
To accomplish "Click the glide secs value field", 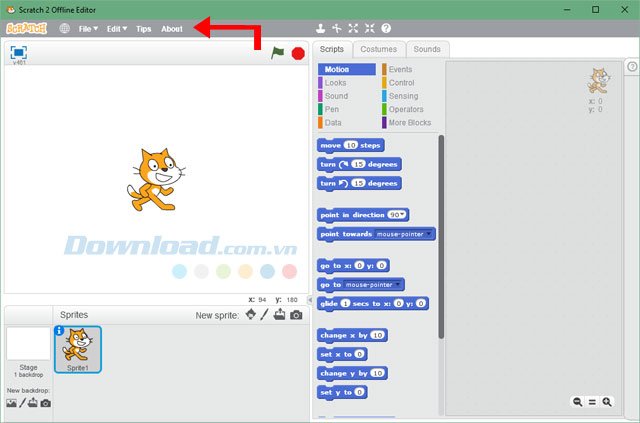I will tap(346, 303).
